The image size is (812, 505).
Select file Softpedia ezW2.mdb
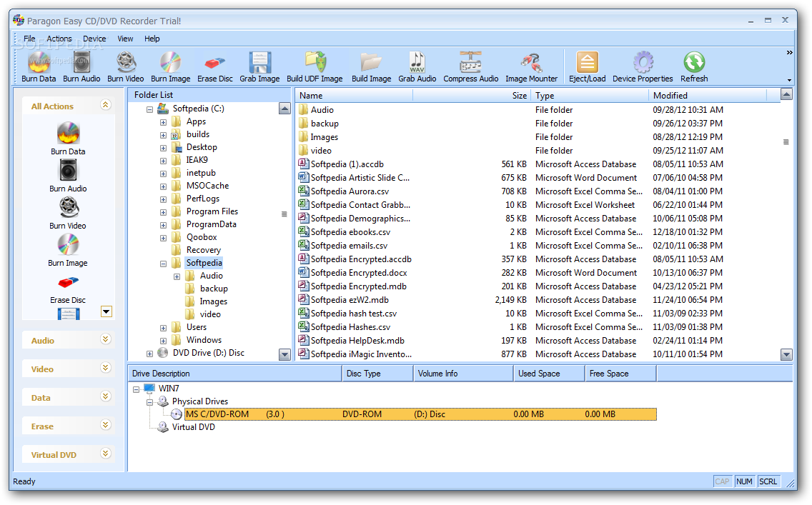click(x=350, y=300)
